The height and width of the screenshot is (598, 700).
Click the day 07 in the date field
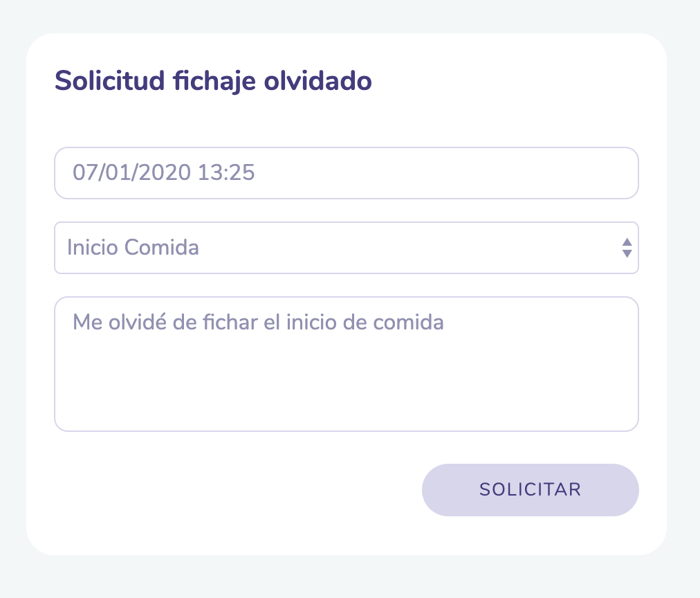click(84, 173)
